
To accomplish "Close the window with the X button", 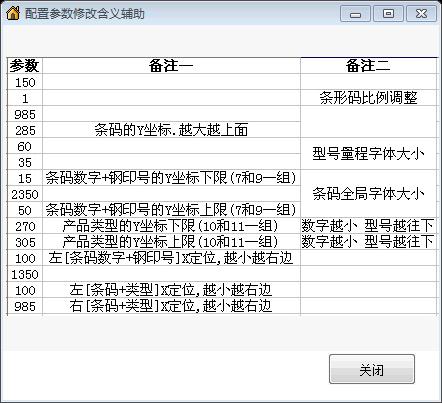I will pyautogui.click(x=421, y=14).
